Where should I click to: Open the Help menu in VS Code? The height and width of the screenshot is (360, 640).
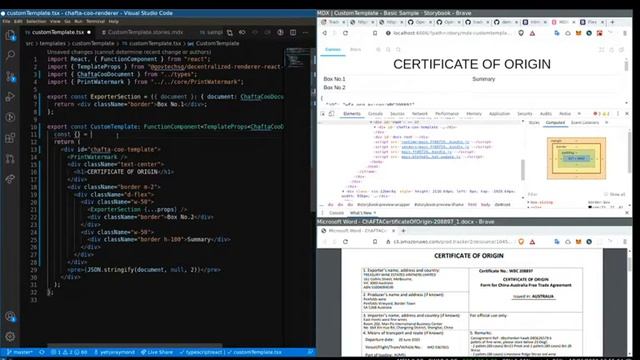click(113, 21)
